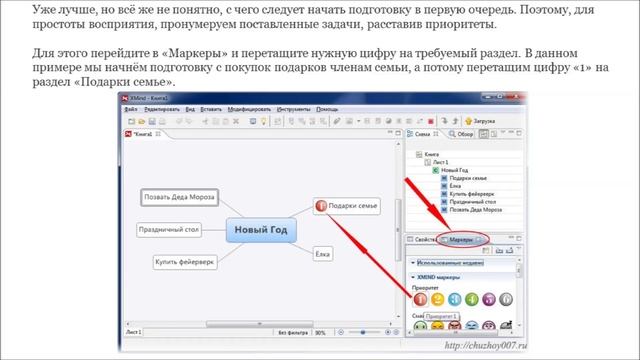Click the Загрузка upload button

tap(480, 121)
